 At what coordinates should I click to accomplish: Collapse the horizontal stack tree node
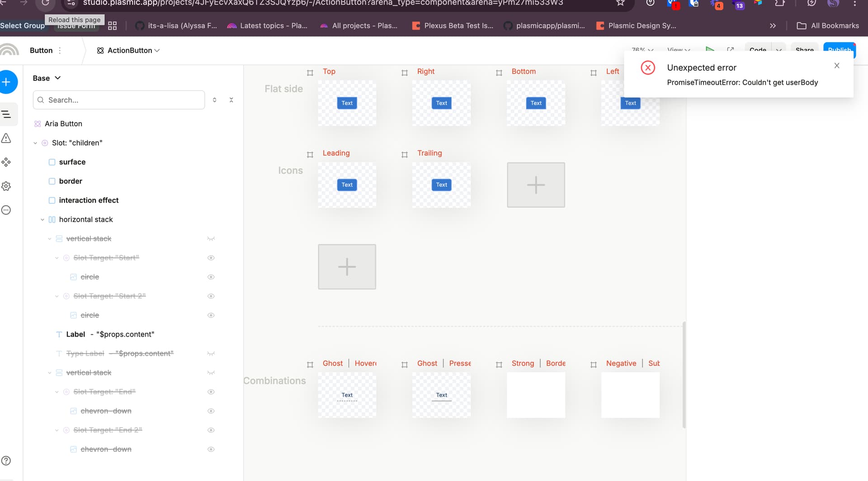(42, 219)
